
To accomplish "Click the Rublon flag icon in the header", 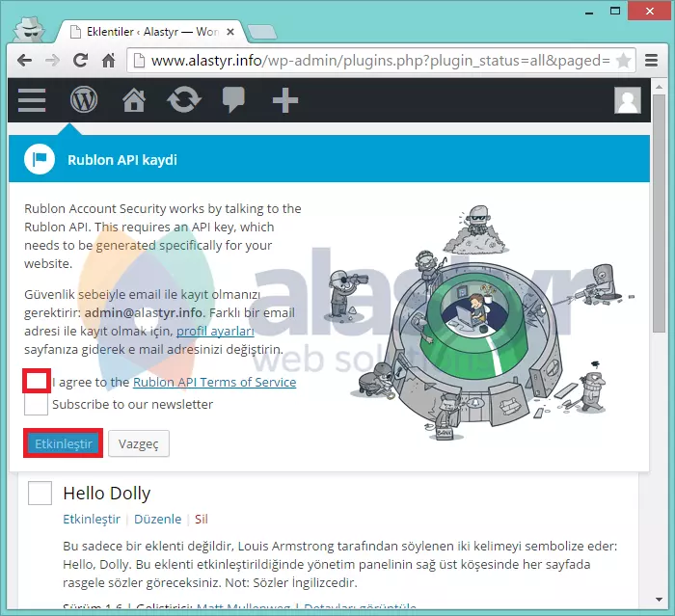I will pyautogui.click(x=40, y=159).
